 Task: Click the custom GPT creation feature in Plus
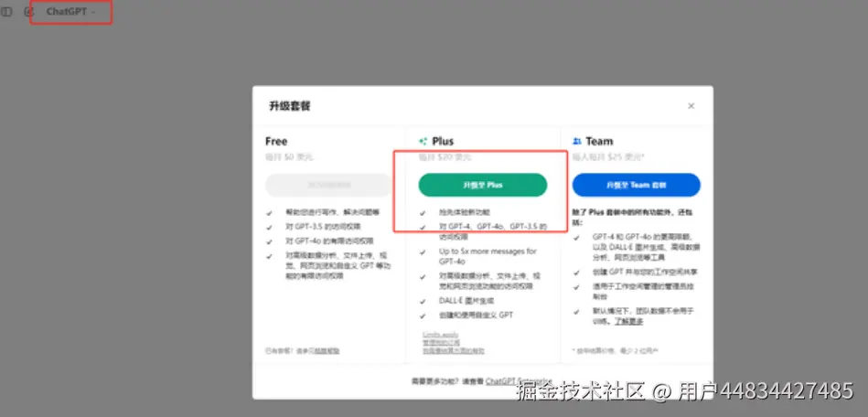tap(476, 315)
